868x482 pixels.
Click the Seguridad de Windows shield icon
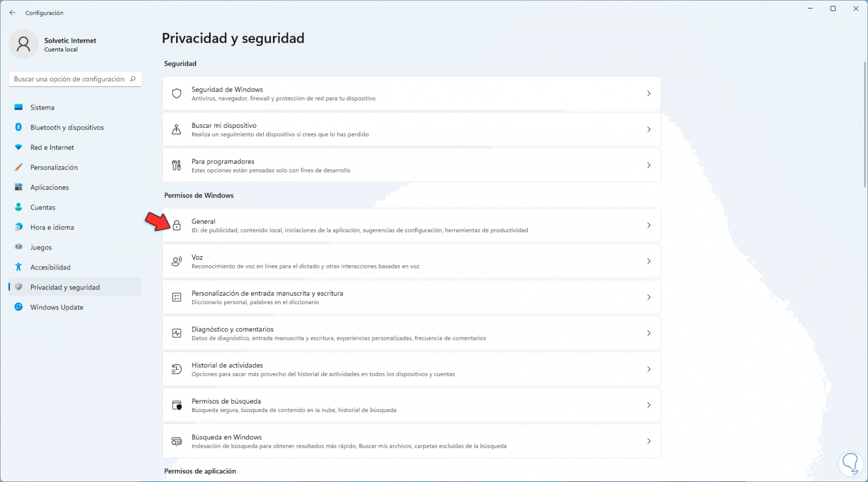pyautogui.click(x=177, y=94)
